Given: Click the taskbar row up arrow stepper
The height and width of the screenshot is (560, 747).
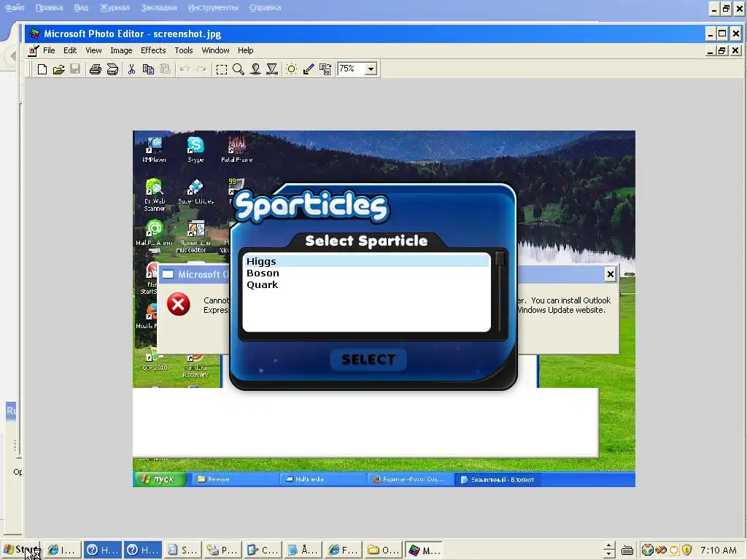Looking at the screenshot, I should 609,545.
